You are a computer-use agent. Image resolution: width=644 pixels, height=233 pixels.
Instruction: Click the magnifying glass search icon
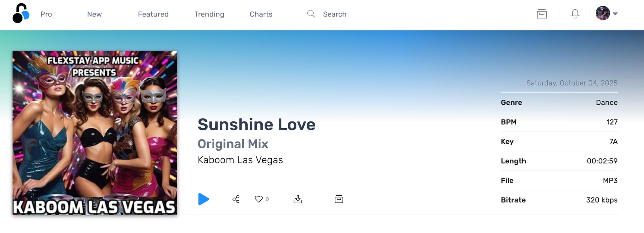(x=311, y=14)
